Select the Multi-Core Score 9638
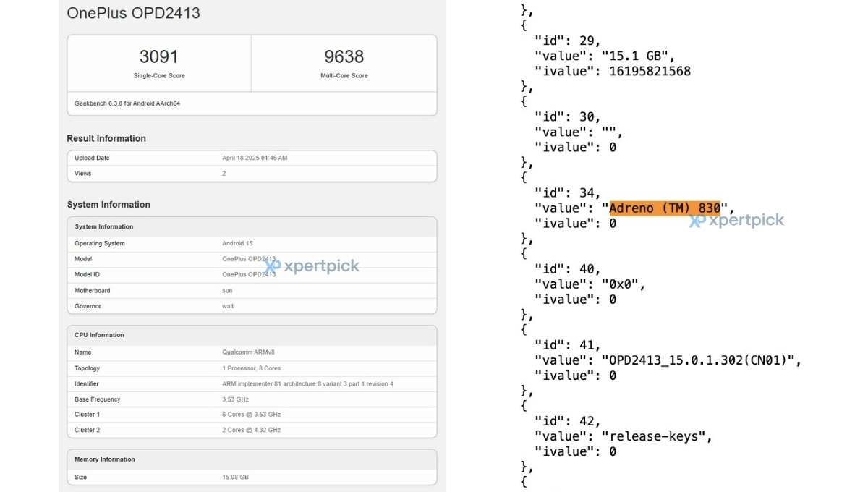Viewport: 868px width, 492px height. 342,56
